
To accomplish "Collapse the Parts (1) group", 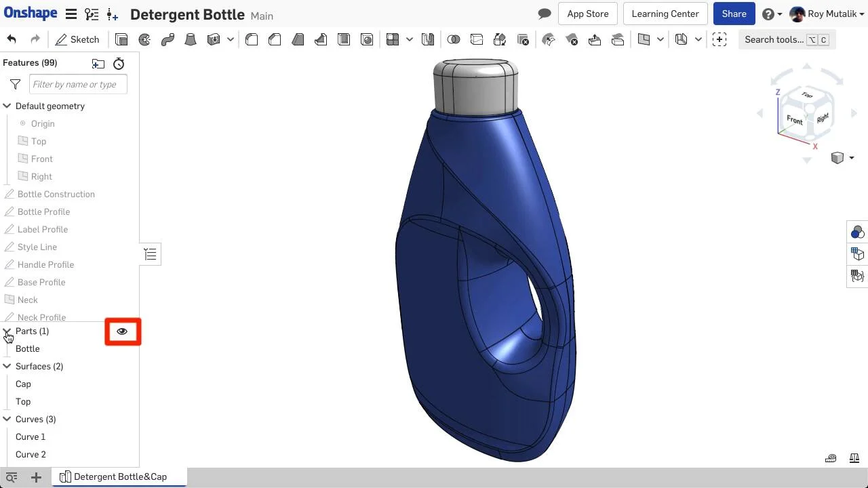I will (x=7, y=331).
